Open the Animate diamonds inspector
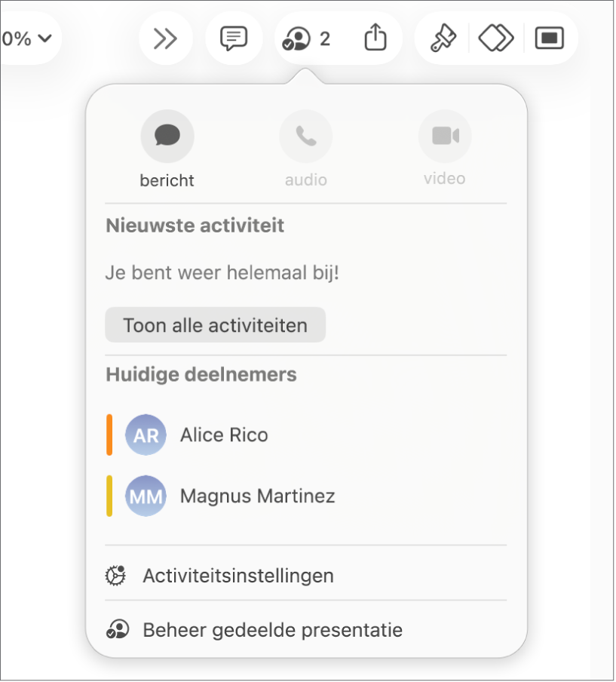The width and height of the screenshot is (616, 682). pyautogui.click(x=496, y=38)
